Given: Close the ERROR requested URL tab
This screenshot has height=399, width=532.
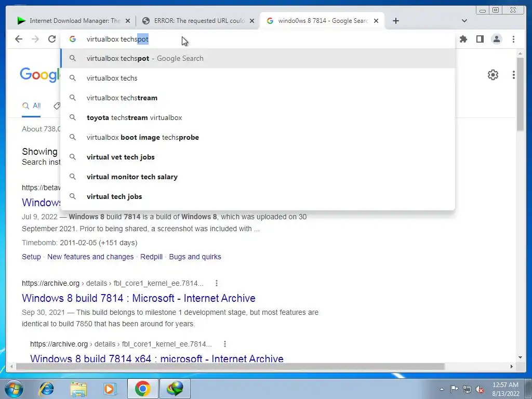Looking at the screenshot, I should tap(252, 21).
